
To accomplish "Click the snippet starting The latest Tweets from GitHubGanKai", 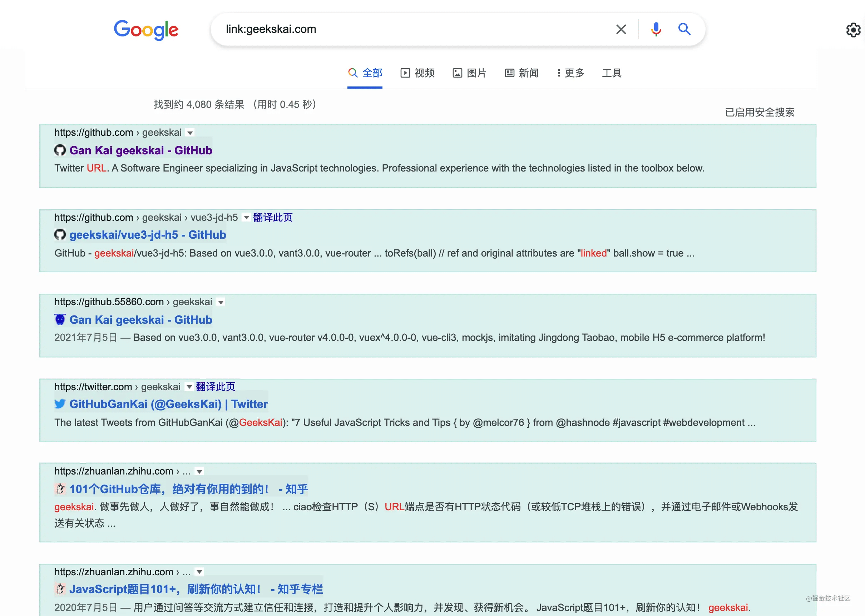I will click(x=405, y=423).
